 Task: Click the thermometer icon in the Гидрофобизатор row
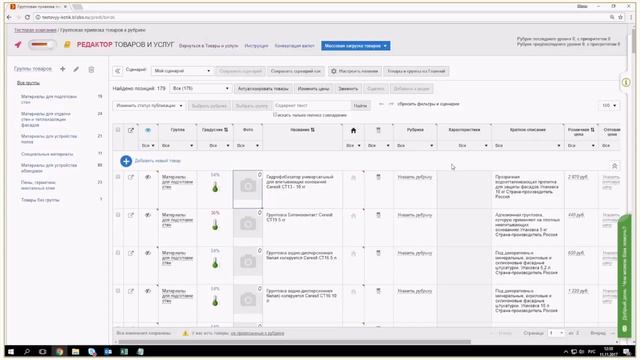[215, 187]
